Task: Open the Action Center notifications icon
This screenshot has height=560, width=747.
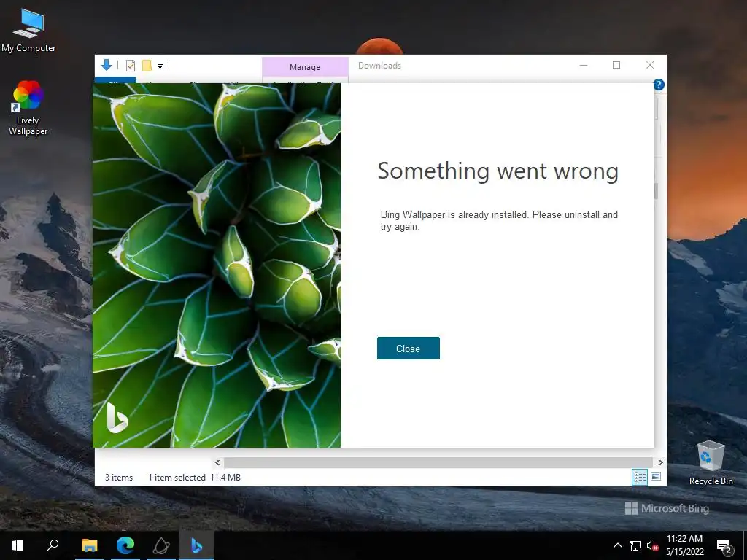Action: [724, 545]
